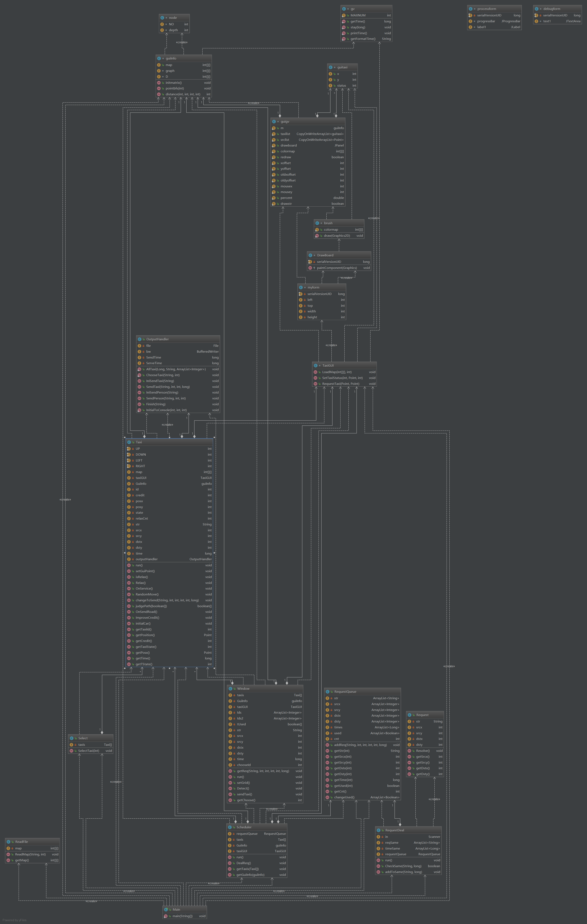Click the method icon beside main(String[])
This screenshot has height=924, width=587.
(166, 916)
